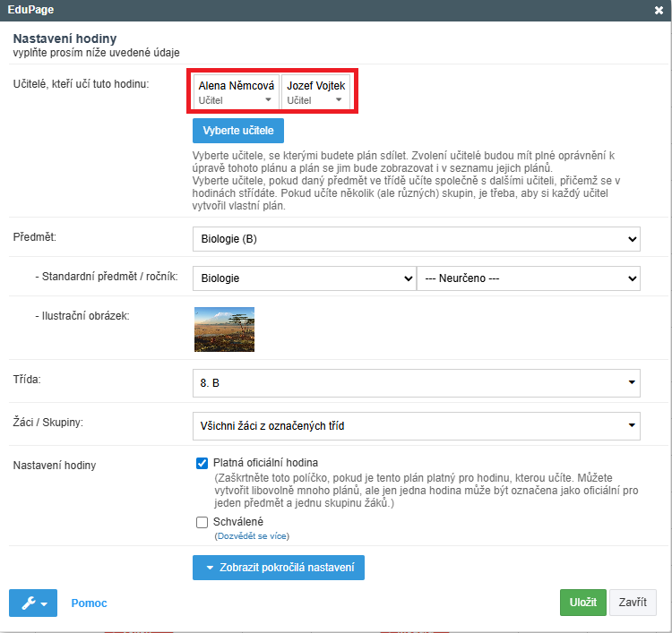Screen dimensions: 672x633
Task: Expand Zobrazit pokročilá nastavení section
Action: 278,568
